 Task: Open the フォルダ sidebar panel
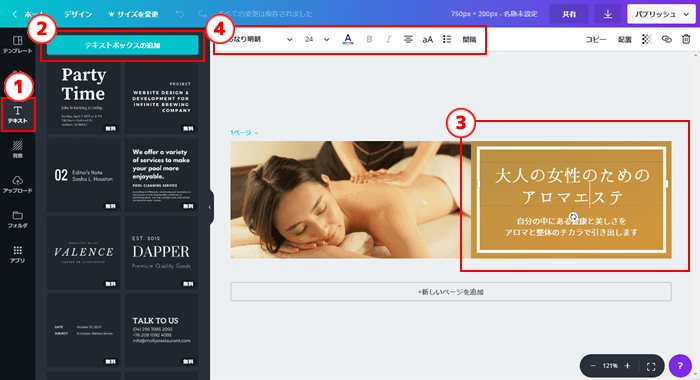tap(17, 219)
